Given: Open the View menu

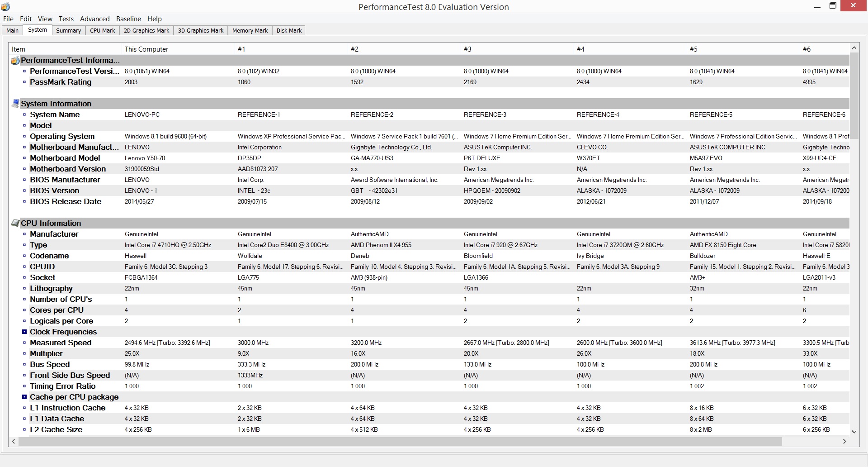Looking at the screenshot, I should [x=45, y=19].
